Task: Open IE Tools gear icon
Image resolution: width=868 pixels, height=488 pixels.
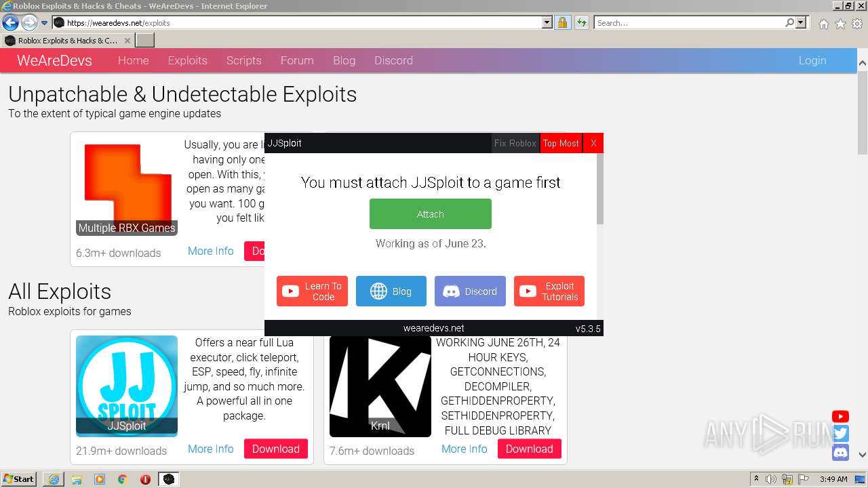Action: pos(857,24)
